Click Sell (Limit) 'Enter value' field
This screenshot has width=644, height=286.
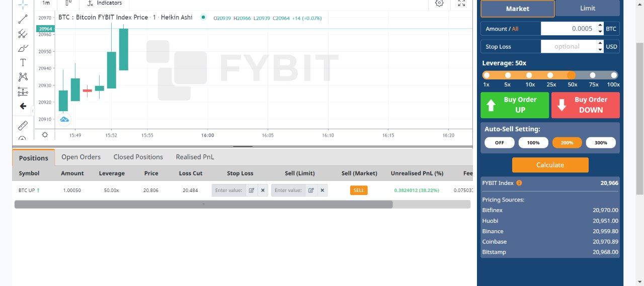coord(288,190)
